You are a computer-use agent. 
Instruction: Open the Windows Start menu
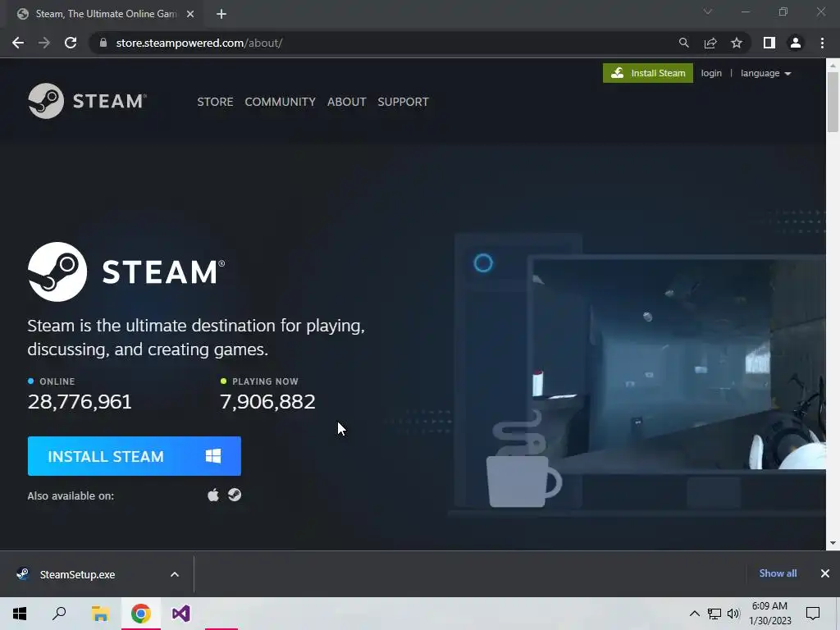(20, 614)
